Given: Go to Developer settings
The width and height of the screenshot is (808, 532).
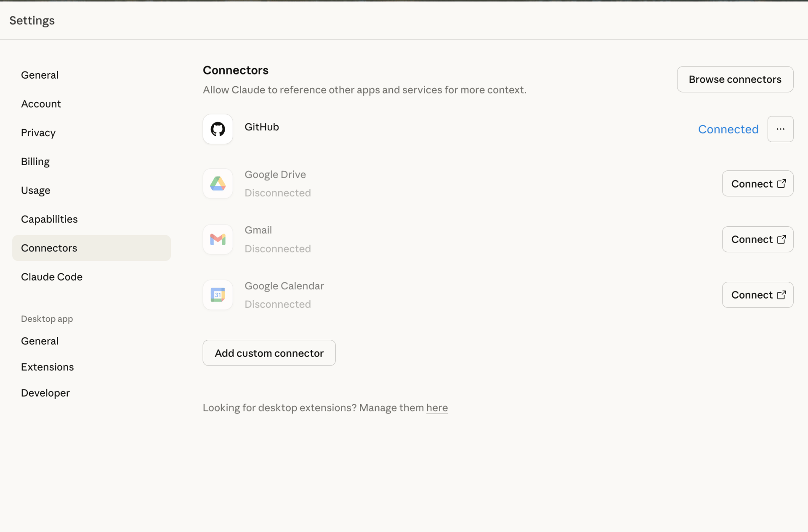Looking at the screenshot, I should [x=45, y=393].
